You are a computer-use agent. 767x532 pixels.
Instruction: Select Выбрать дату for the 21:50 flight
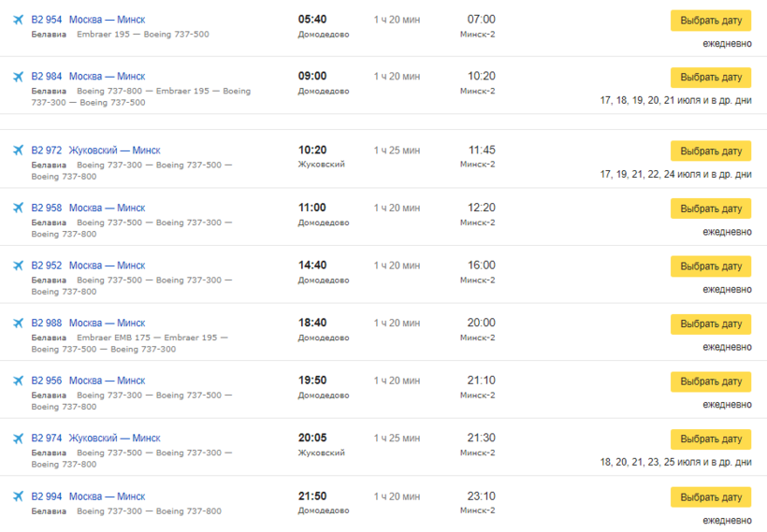(711, 497)
